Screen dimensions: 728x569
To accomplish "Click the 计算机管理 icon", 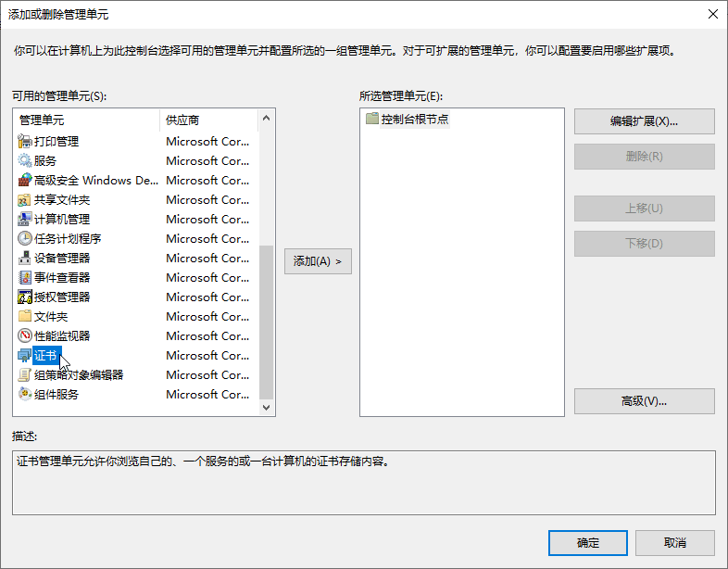I will pos(25,219).
